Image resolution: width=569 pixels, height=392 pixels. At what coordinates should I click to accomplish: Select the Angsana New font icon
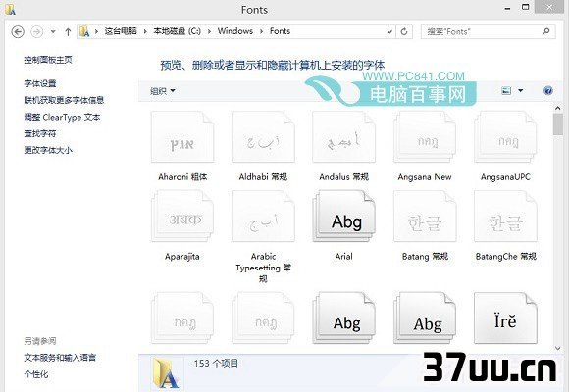(x=425, y=137)
